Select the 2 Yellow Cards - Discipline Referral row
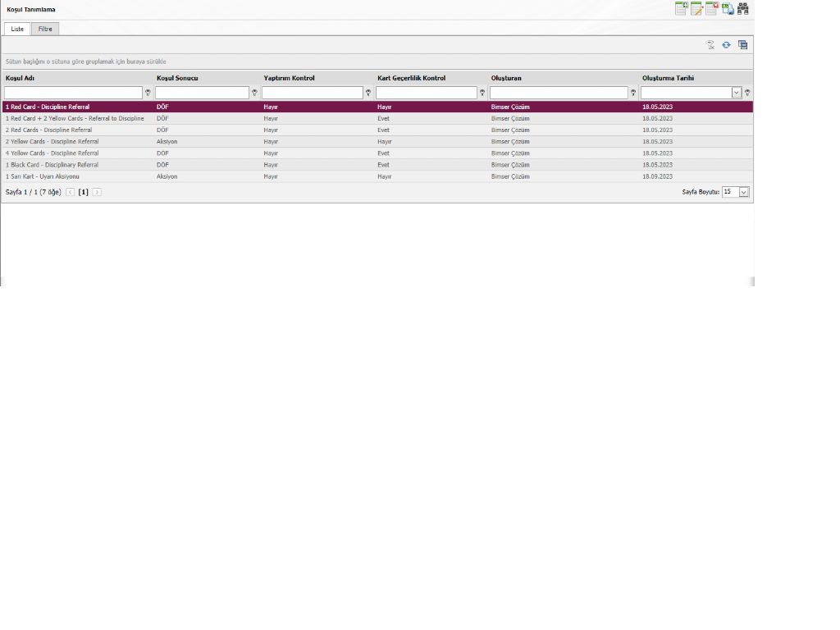 click(377, 142)
